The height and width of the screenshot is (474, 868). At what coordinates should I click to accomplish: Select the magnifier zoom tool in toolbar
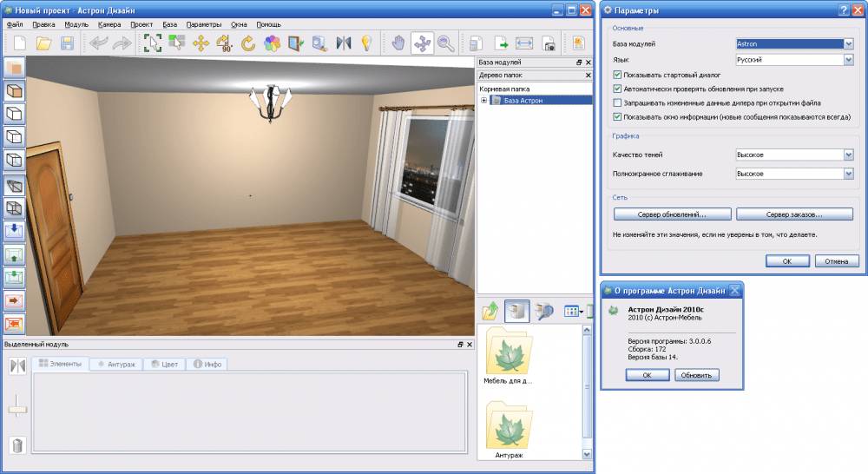pyautogui.click(x=446, y=43)
